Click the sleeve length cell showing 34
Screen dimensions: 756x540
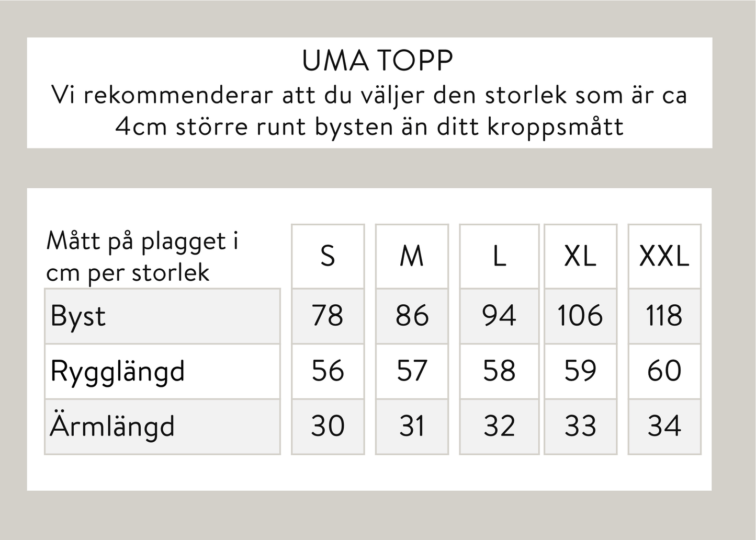point(664,426)
